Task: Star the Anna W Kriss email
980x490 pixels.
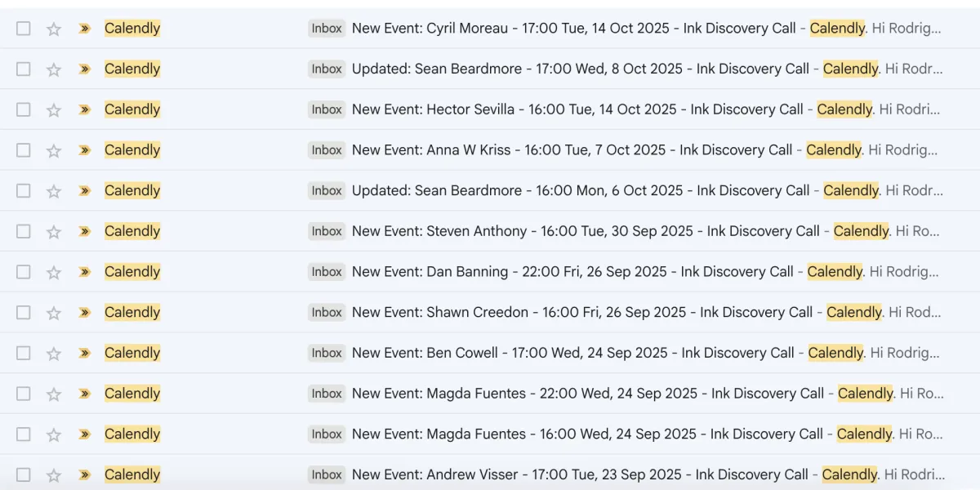Action: point(54,150)
